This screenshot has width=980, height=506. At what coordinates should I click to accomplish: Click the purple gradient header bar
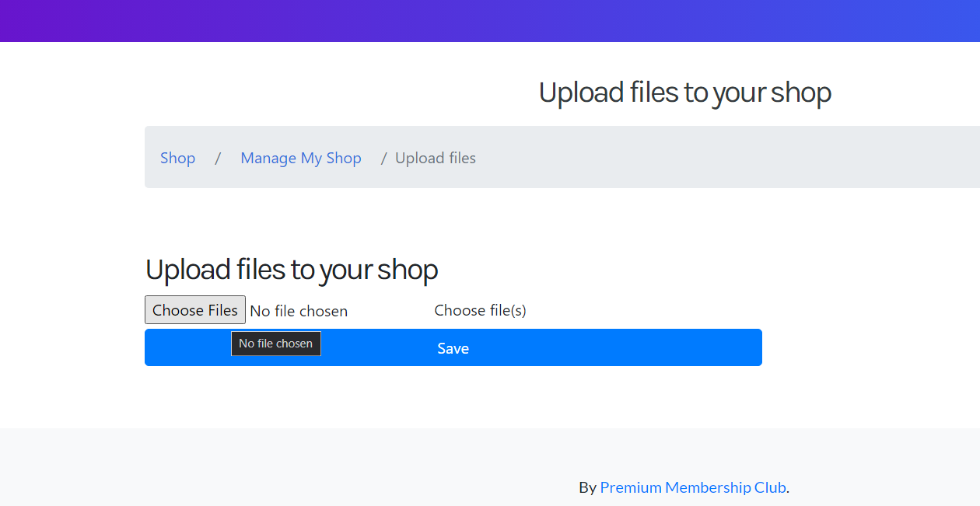click(490, 21)
